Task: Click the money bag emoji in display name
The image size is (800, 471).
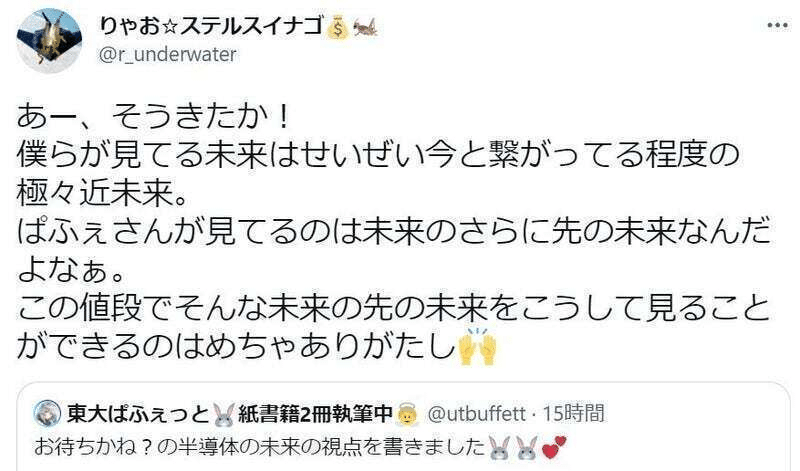Action: (x=336, y=28)
